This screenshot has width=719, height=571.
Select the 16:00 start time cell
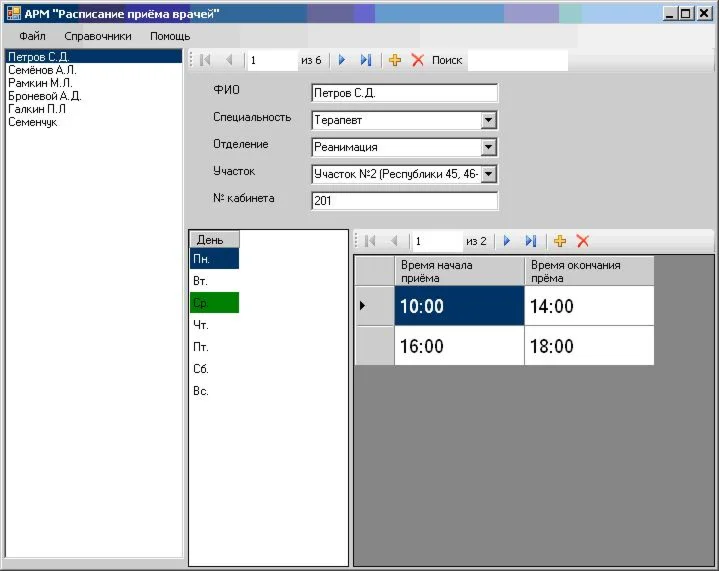pos(459,346)
